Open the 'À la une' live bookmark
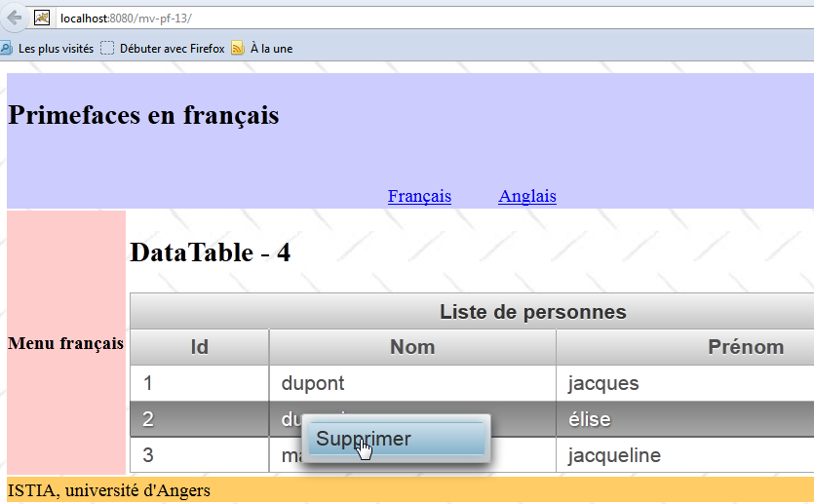 tap(270, 48)
